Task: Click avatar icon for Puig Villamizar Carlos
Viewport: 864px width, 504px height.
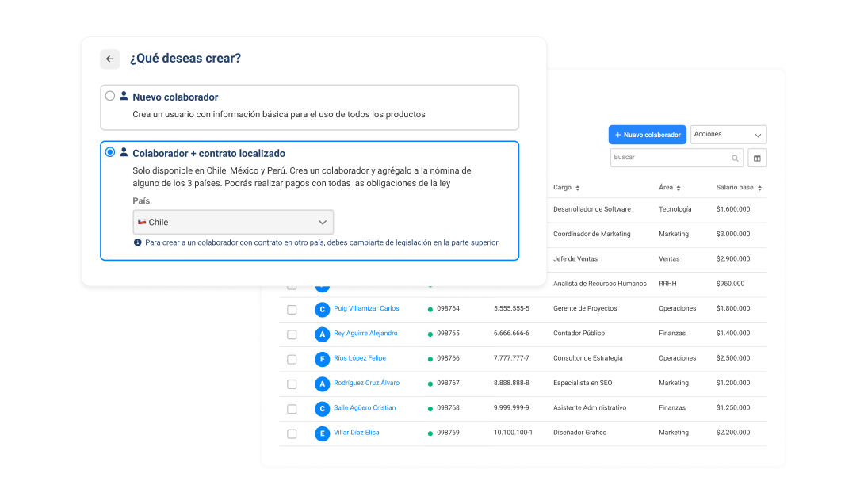Action: pos(322,309)
